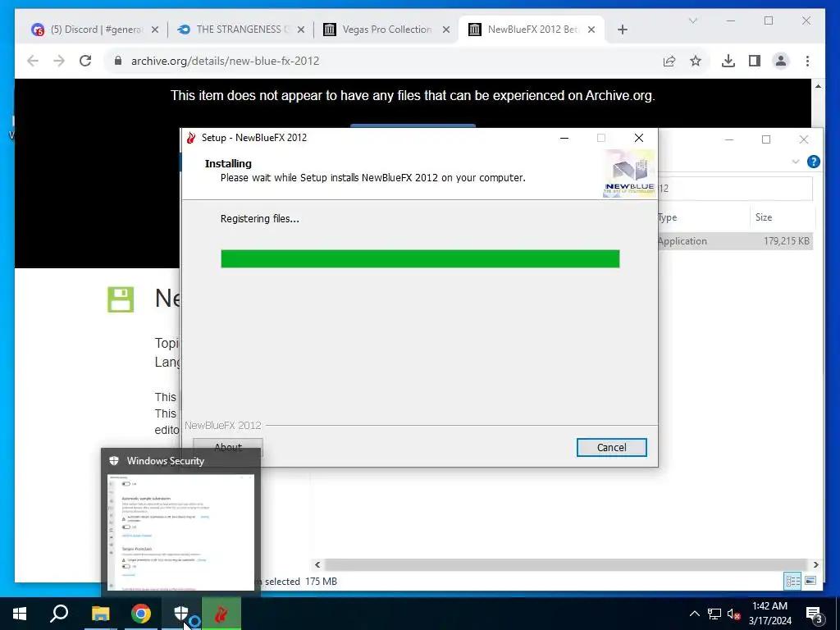840x630 pixels.
Task: Switch Explorer to details view
Action: click(x=793, y=581)
